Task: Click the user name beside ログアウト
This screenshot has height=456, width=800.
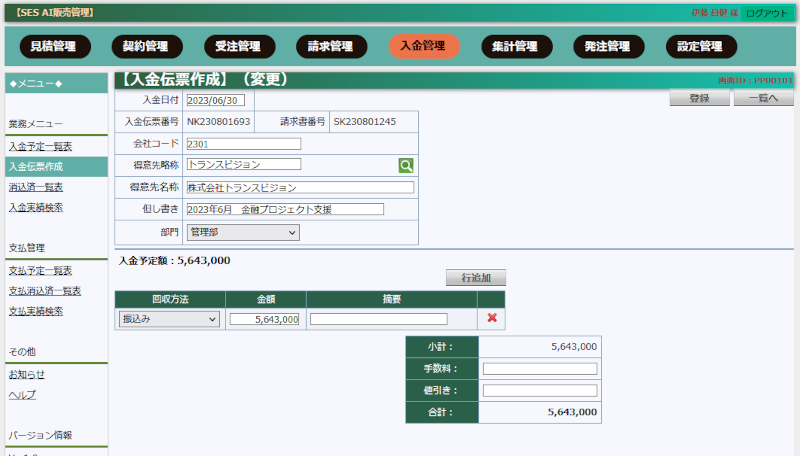Action: (x=714, y=13)
